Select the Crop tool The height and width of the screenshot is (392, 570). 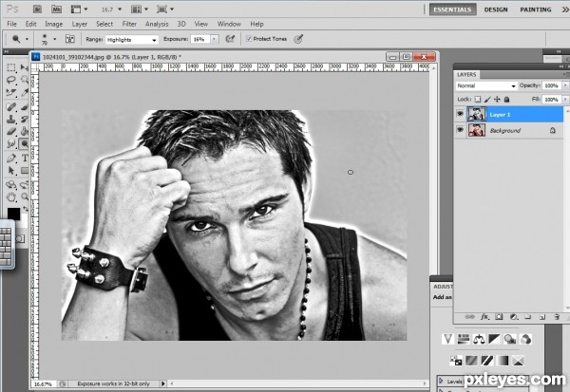click(x=11, y=92)
